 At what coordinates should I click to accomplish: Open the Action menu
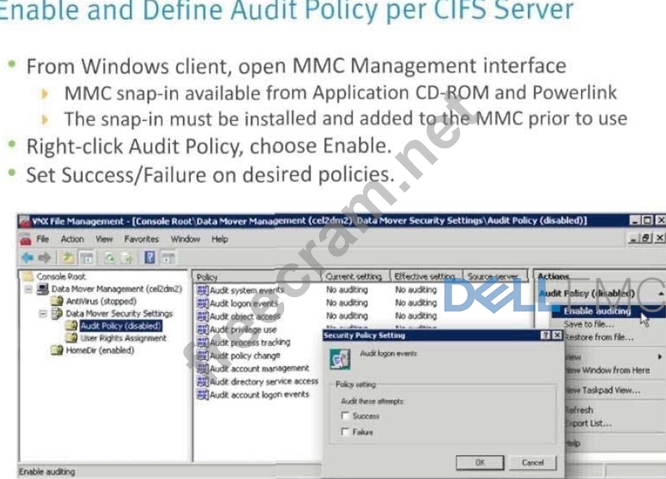click(x=72, y=239)
